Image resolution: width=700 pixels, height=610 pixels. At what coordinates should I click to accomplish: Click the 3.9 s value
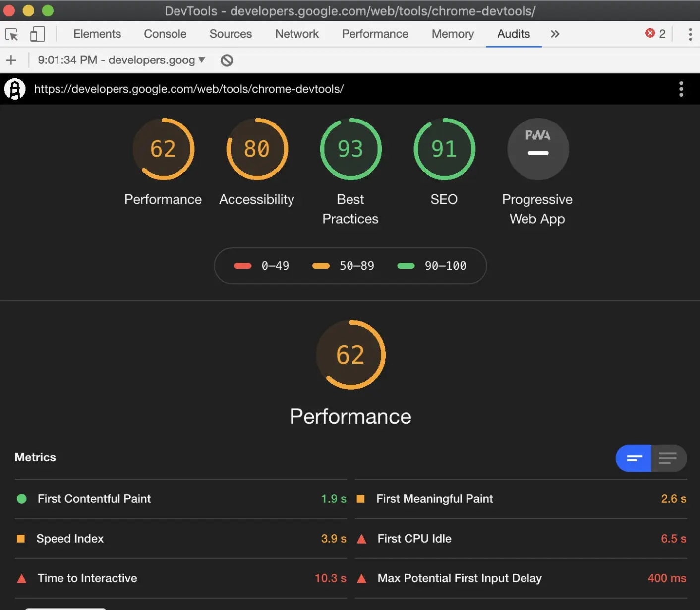(334, 539)
